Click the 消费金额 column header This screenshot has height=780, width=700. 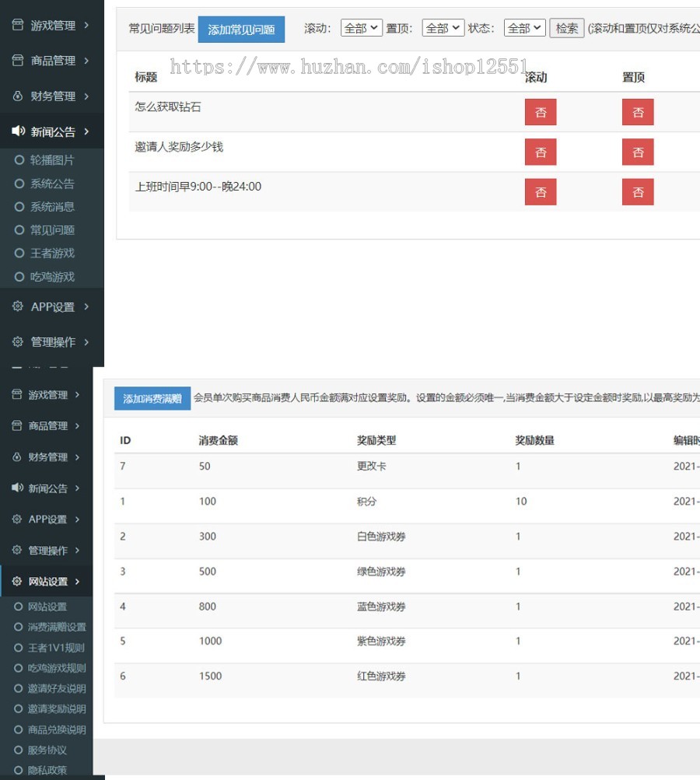point(218,440)
